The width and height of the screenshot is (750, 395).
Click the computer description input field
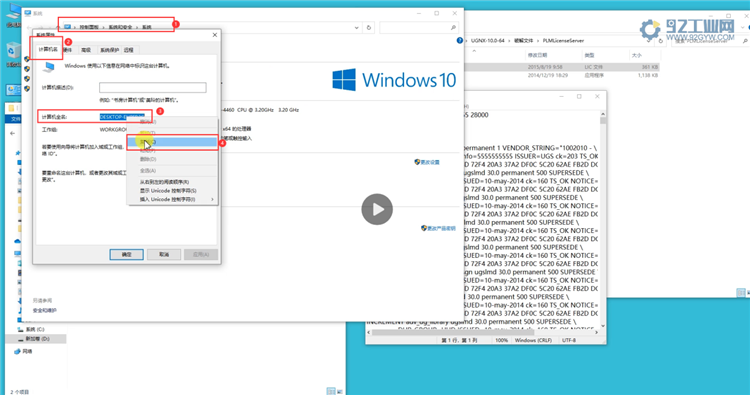tap(153, 88)
